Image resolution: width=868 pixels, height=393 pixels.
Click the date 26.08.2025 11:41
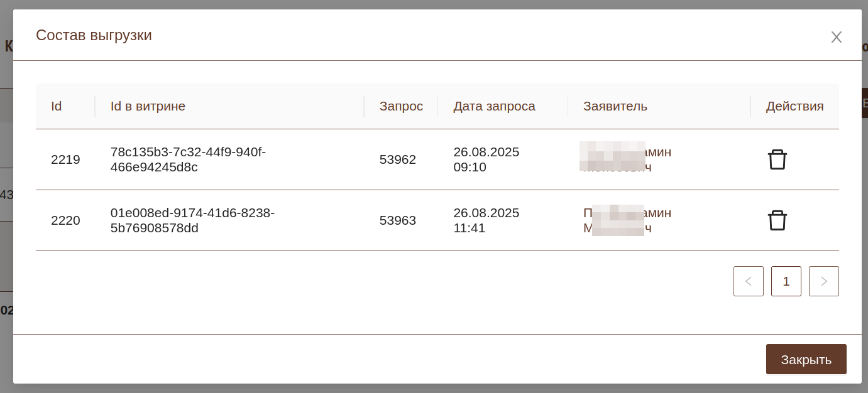486,220
